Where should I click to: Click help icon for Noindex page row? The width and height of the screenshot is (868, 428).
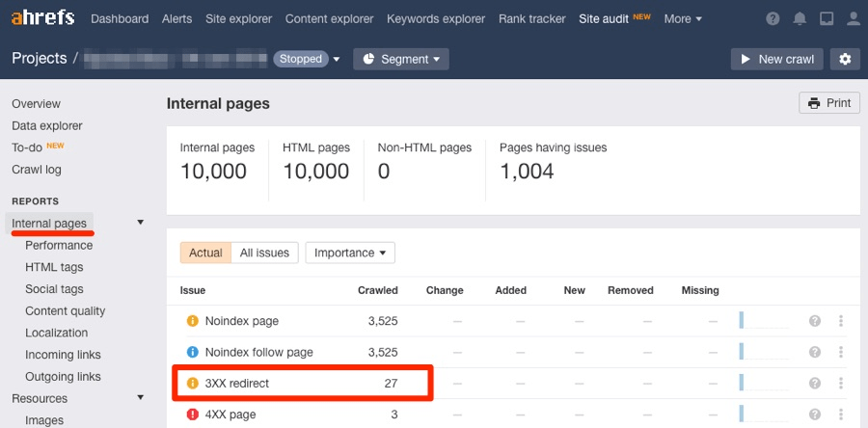[x=815, y=321]
